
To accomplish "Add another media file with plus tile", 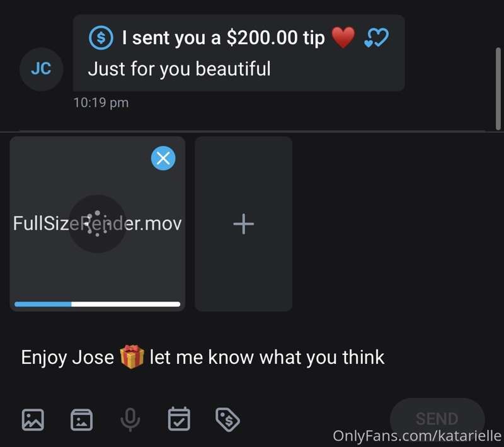I will pyautogui.click(x=243, y=224).
